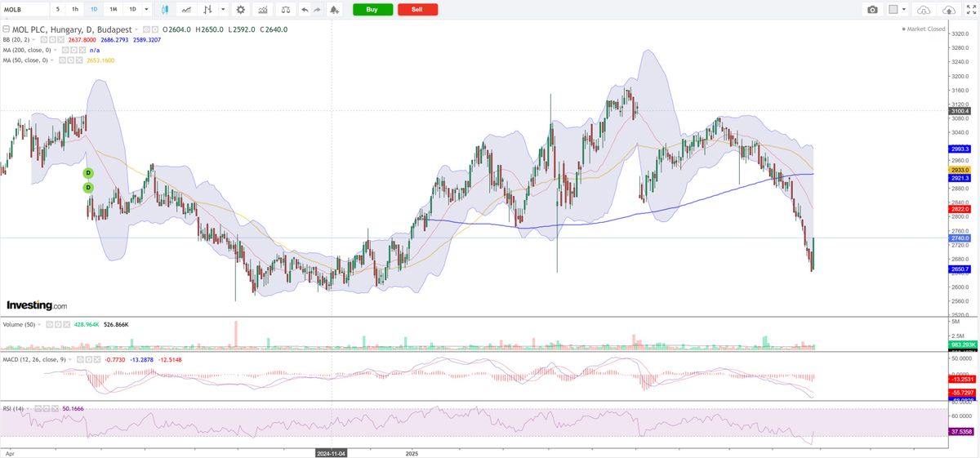Image resolution: width=980 pixels, height=458 pixels.
Task: Open settings icon for RSI (14)
Action: point(47,408)
